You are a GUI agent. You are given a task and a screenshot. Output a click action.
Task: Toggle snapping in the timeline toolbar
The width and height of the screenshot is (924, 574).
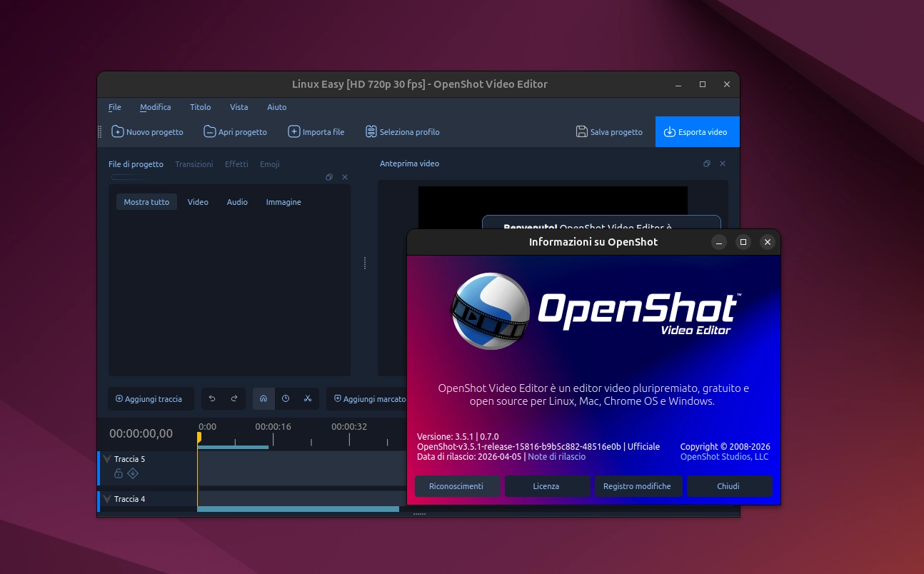click(263, 398)
